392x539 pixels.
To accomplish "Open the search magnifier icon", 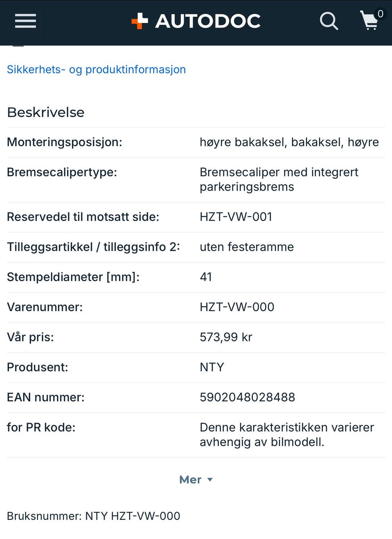I will coord(329,21).
